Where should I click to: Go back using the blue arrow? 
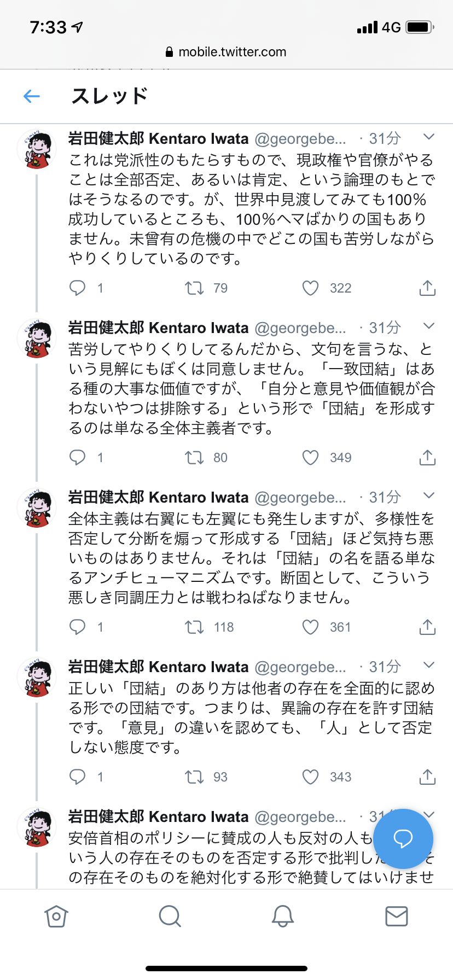coord(32,97)
